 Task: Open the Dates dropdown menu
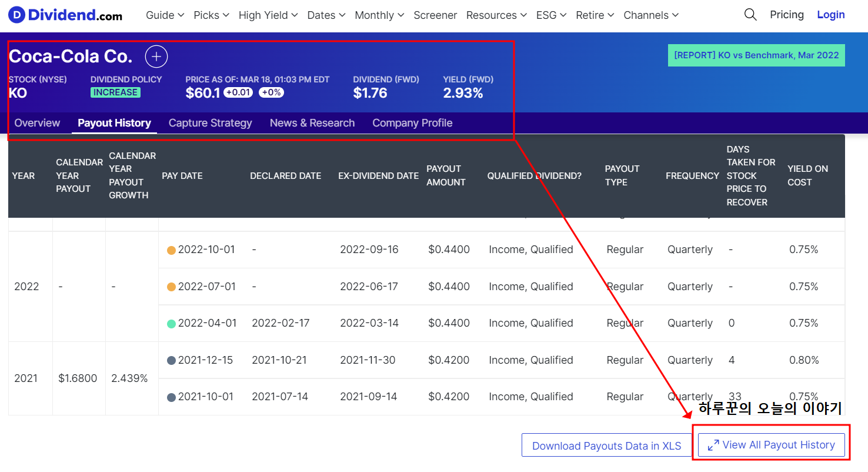(x=326, y=15)
